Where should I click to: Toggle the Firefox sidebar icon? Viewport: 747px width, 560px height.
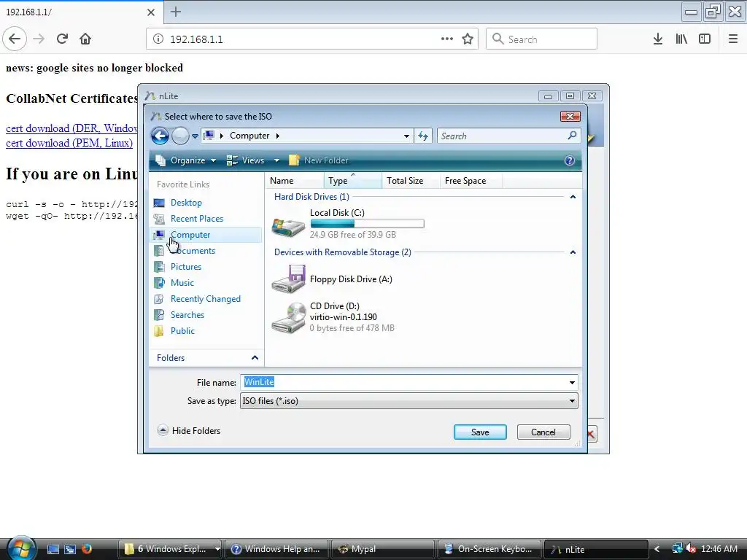point(705,39)
